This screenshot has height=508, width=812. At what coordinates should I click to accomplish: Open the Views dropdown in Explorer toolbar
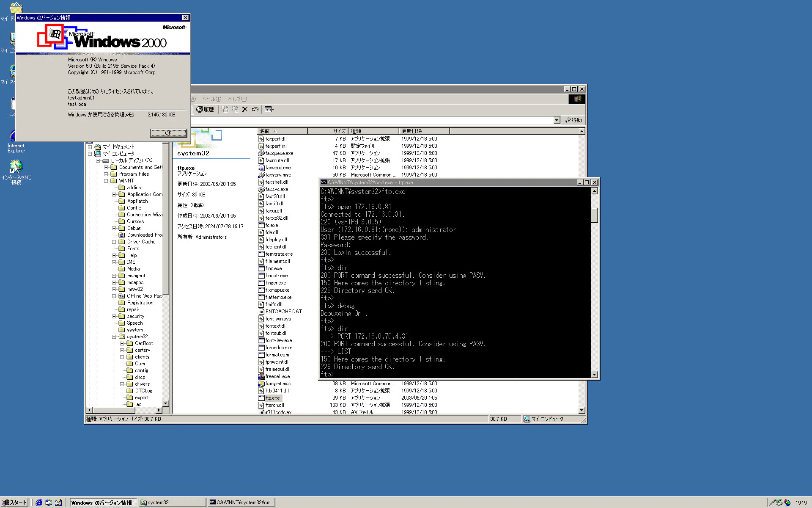(269, 109)
